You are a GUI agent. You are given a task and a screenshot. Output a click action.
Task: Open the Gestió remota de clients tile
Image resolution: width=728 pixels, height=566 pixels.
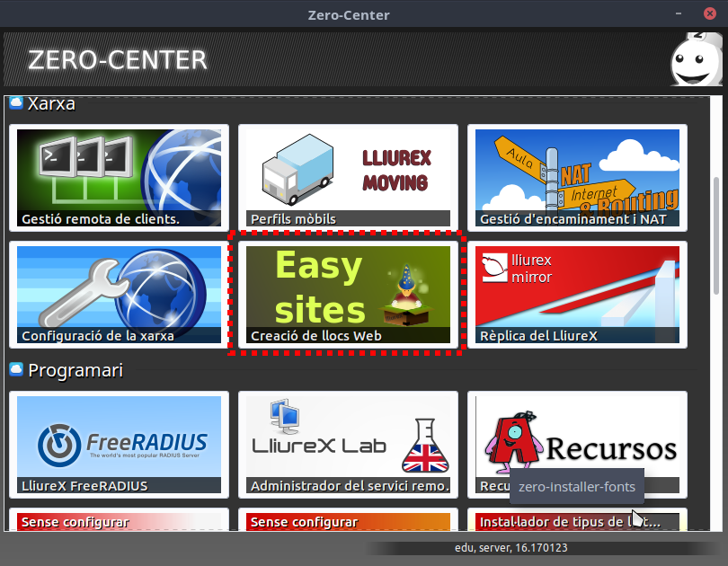pyautogui.click(x=119, y=176)
